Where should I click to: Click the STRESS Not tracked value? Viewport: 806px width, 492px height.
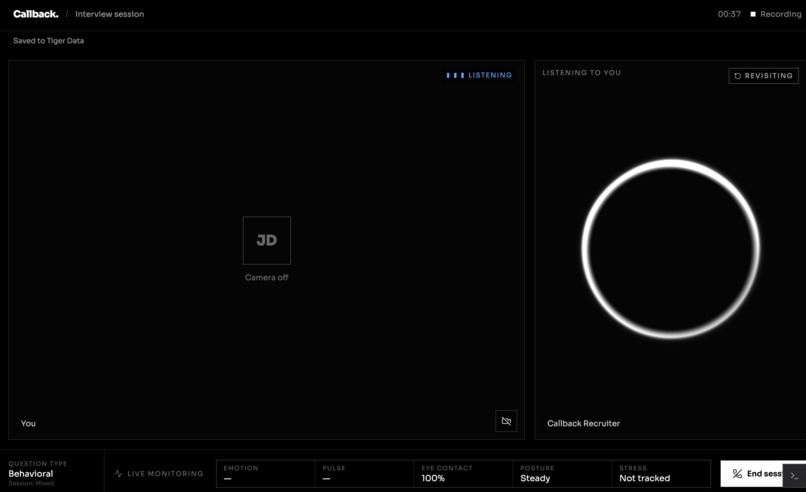pyautogui.click(x=645, y=478)
